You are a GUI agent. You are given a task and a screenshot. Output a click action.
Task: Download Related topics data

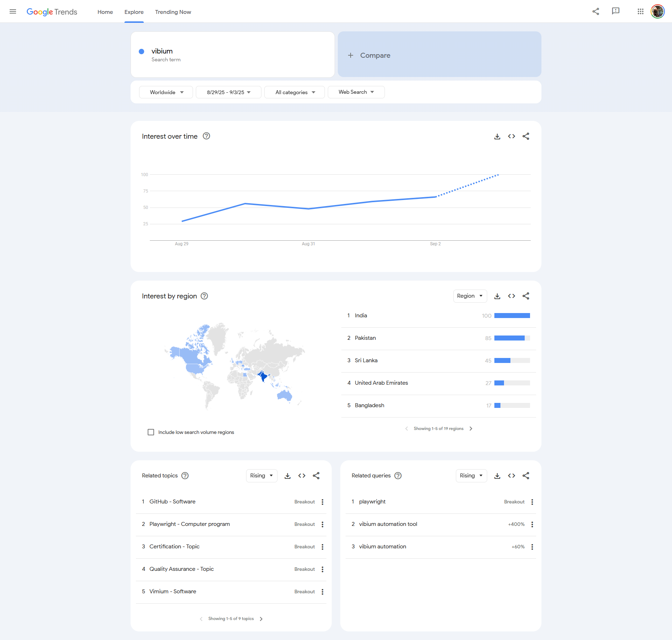(287, 476)
